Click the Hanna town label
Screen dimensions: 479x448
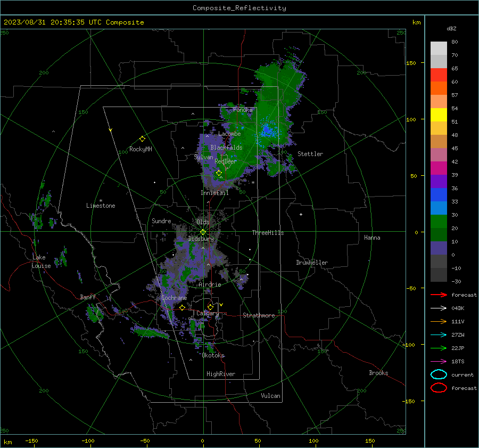click(372, 238)
